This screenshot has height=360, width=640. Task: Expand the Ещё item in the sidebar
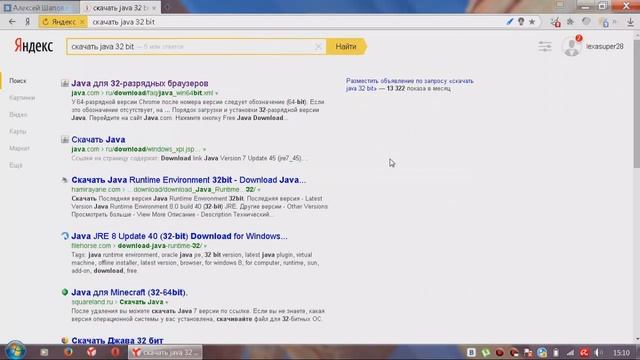[x=16, y=165]
